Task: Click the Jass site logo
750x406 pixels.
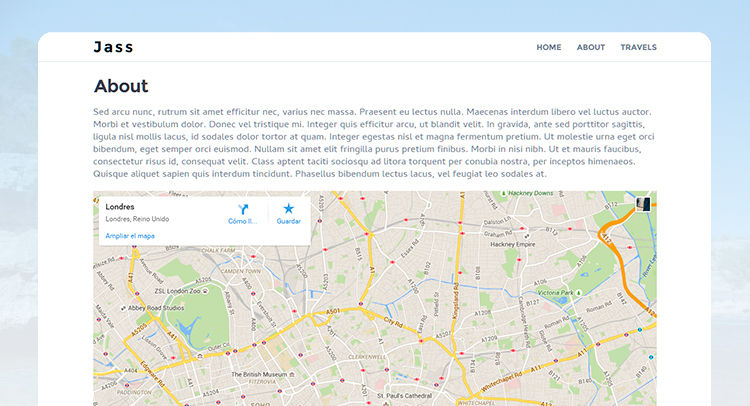Action: pyautogui.click(x=113, y=47)
